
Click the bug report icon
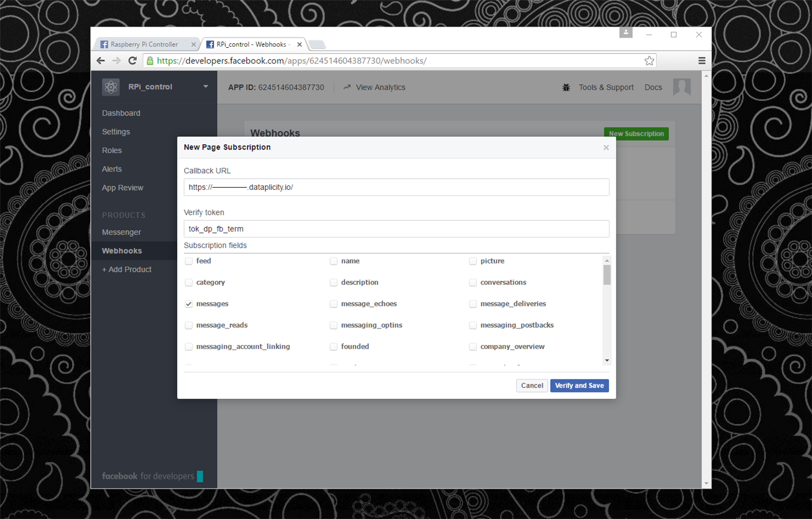566,87
